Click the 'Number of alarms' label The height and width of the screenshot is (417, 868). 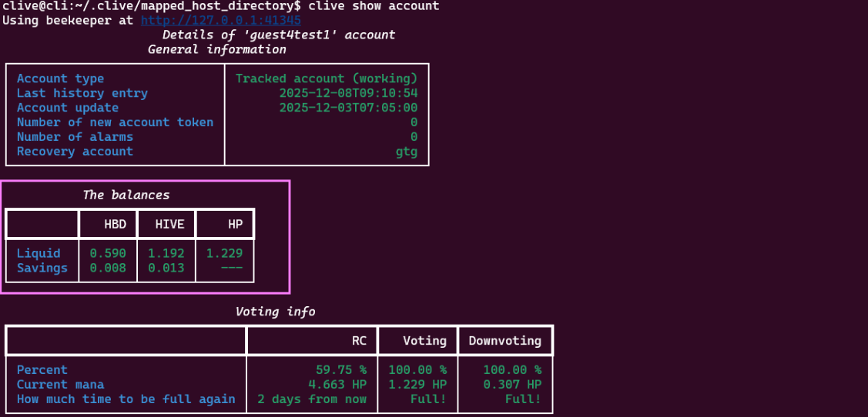point(75,137)
